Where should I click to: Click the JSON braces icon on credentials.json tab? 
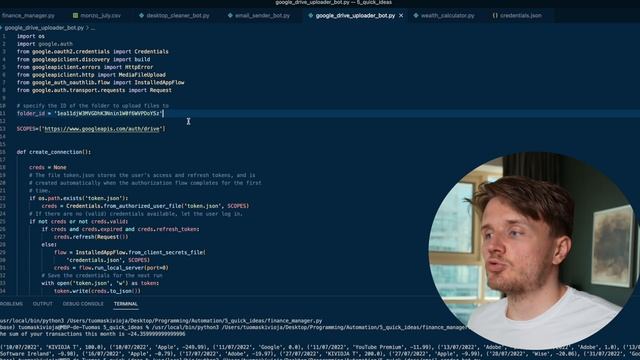click(495, 16)
